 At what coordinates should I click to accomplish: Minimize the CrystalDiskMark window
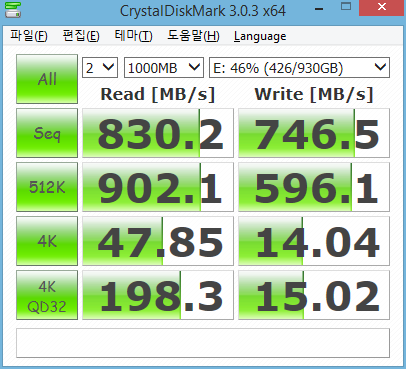tap(319, 8)
